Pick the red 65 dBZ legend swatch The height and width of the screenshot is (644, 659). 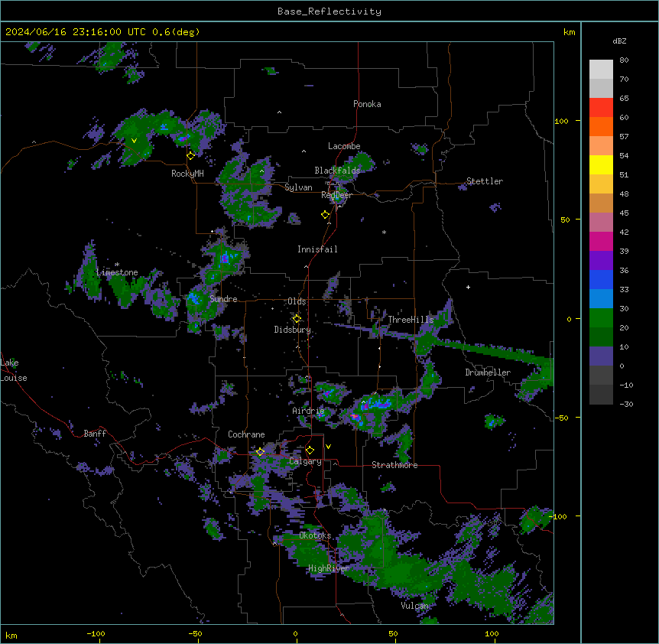[601, 108]
